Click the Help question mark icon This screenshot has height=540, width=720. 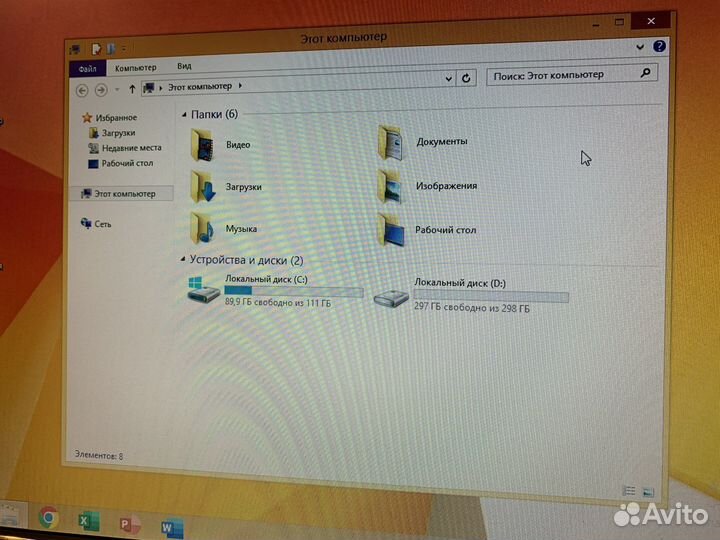coord(659,47)
